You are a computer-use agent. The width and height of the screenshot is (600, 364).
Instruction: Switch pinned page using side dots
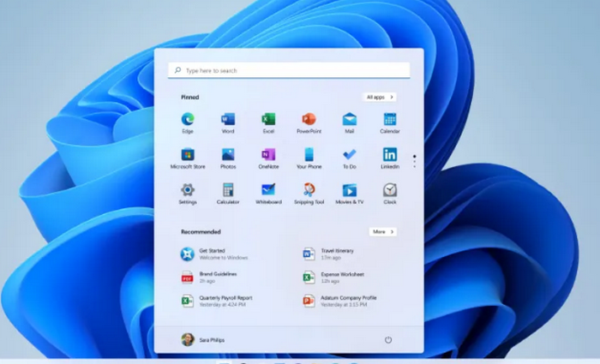(414, 161)
